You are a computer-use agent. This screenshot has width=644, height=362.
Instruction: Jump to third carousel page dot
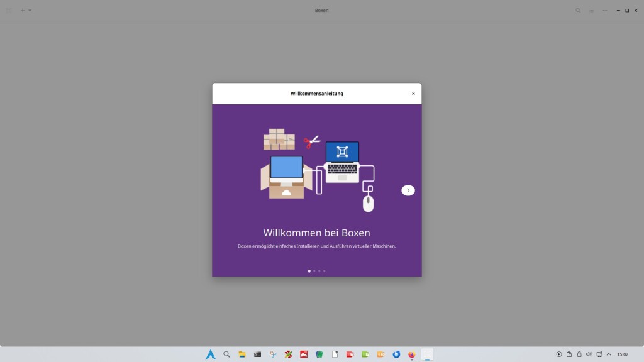point(319,271)
